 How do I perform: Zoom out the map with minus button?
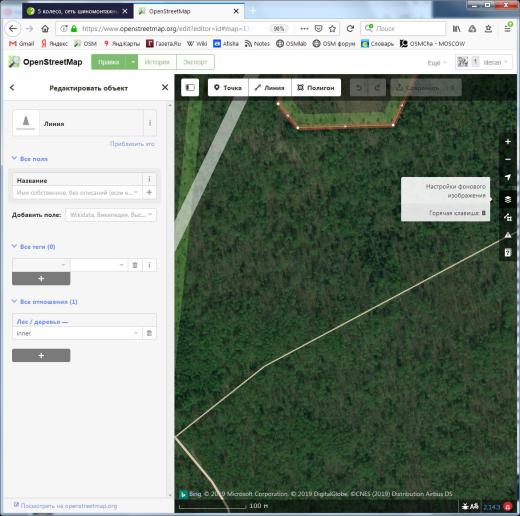coord(508,159)
